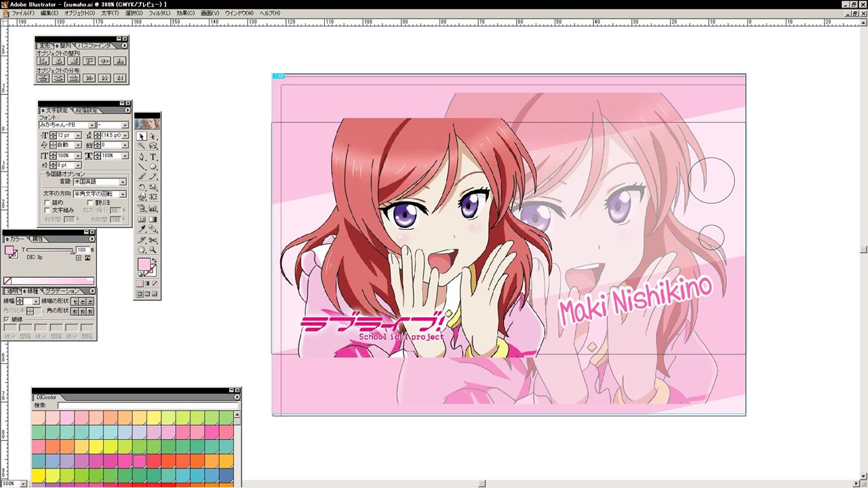Open the オブジェクト(O) menu

(79, 13)
